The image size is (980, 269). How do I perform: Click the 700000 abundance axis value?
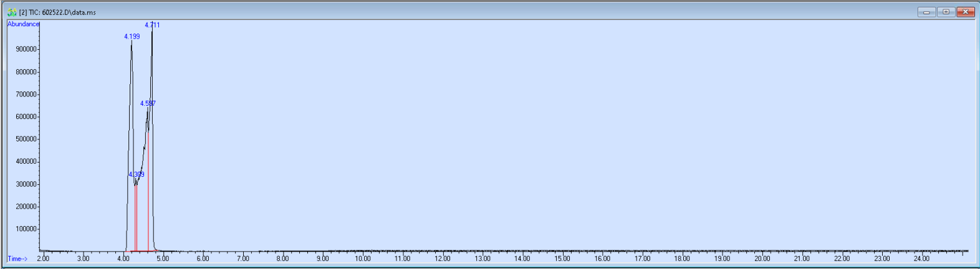26,95
